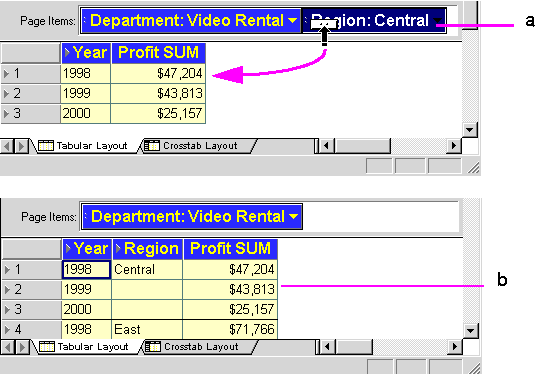Expand the Region column drill arrow in bottom table

pyautogui.click(x=118, y=249)
